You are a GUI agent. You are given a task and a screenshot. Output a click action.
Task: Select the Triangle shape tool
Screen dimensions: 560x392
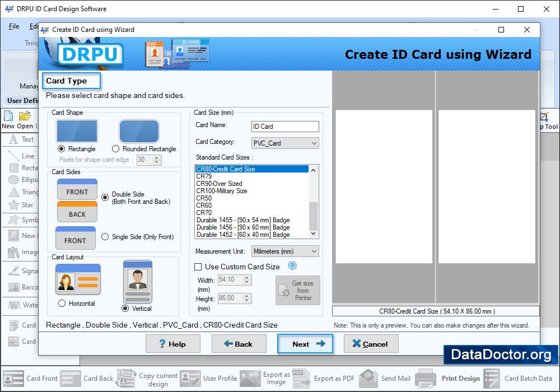coord(22,192)
